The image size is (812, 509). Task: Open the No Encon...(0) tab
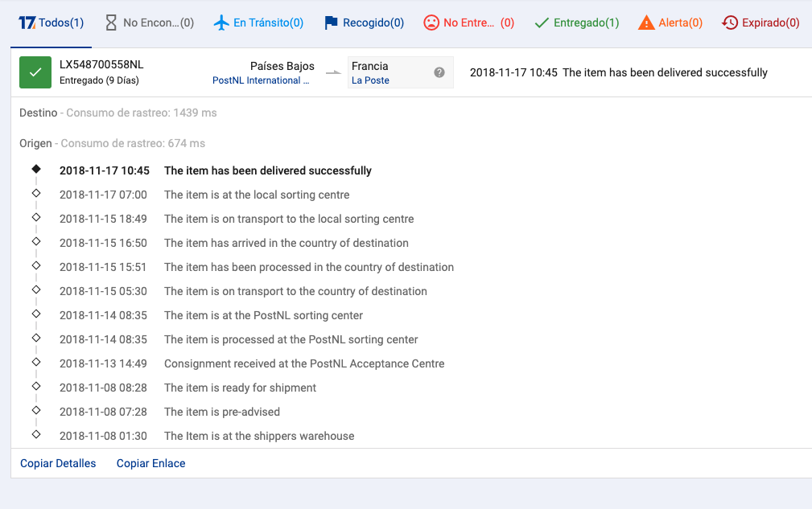(x=149, y=23)
